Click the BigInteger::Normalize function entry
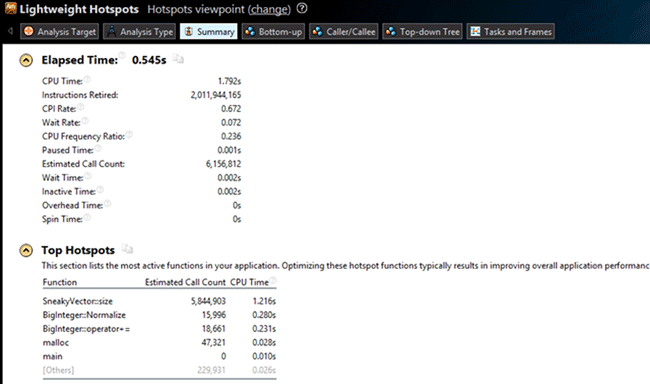 click(84, 315)
